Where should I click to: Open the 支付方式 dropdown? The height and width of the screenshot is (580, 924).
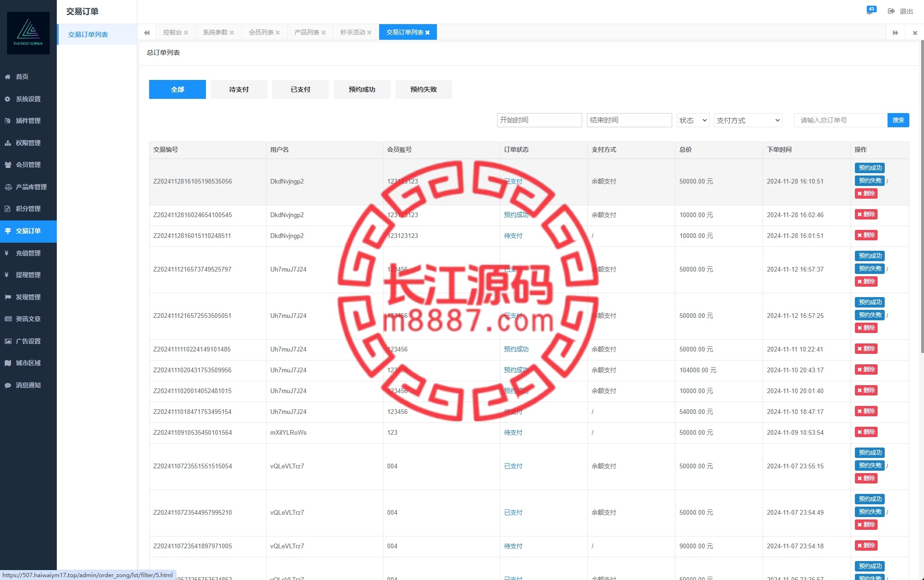[x=748, y=120]
